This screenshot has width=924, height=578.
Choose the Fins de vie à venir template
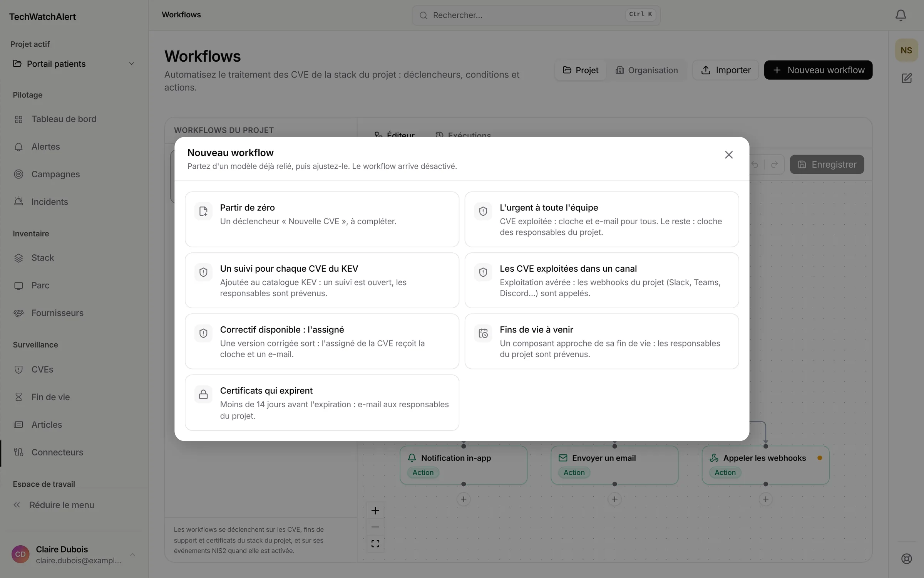(601, 341)
